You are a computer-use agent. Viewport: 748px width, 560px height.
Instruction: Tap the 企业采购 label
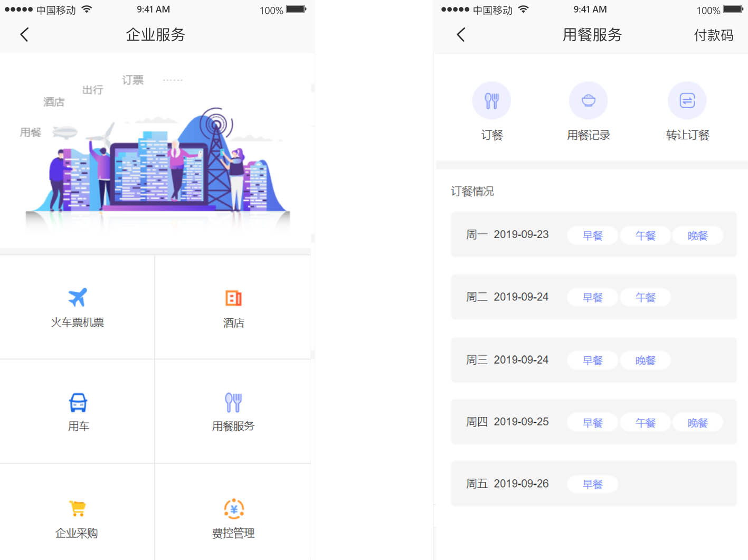click(77, 533)
